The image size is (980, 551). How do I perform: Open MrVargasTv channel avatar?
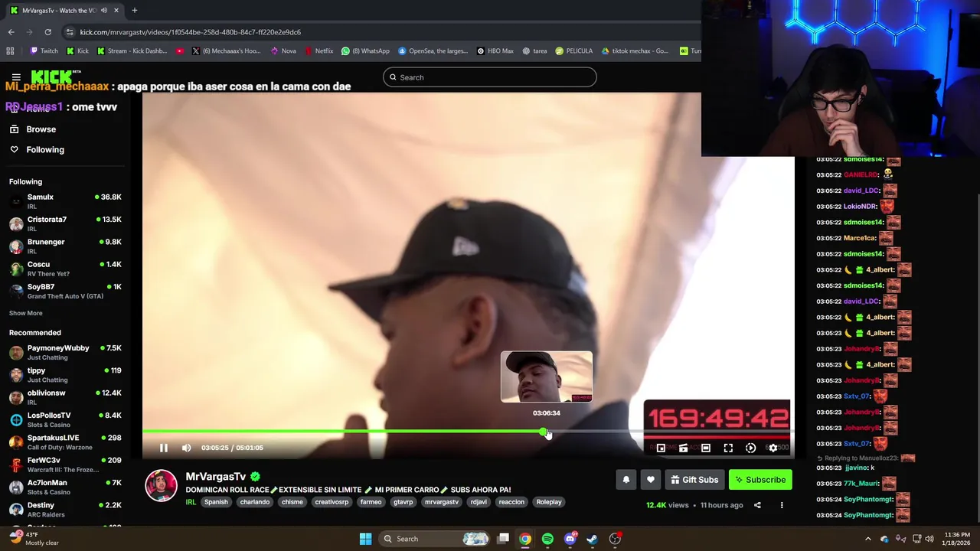point(161,486)
